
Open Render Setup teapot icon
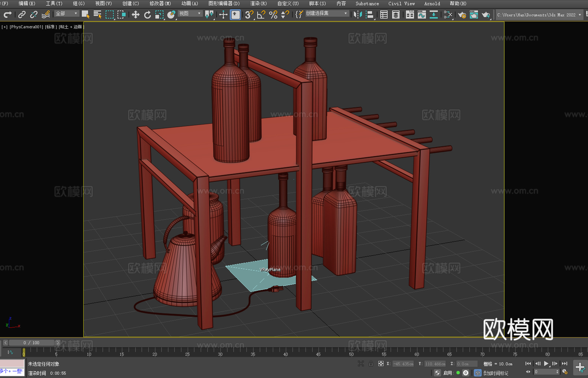(462, 14)
